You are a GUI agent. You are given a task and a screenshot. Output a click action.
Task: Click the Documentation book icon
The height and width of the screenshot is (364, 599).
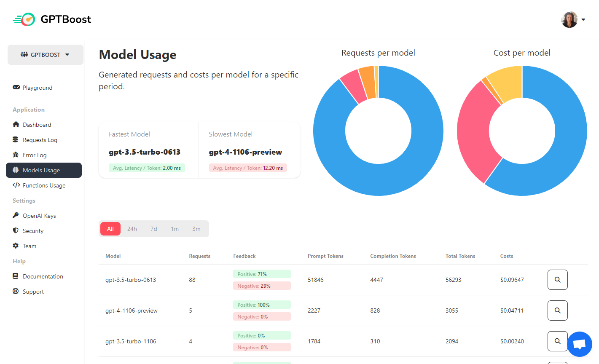tap(16, 276)
